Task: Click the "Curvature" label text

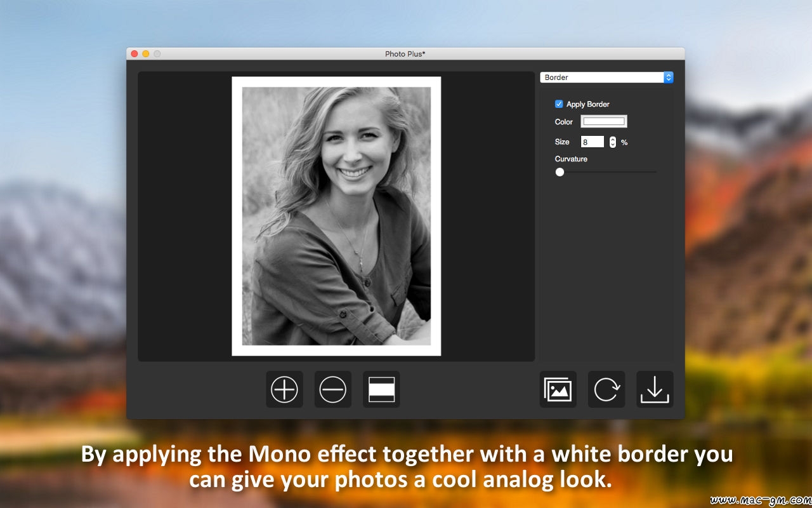Action: click(x=571, y=159)
